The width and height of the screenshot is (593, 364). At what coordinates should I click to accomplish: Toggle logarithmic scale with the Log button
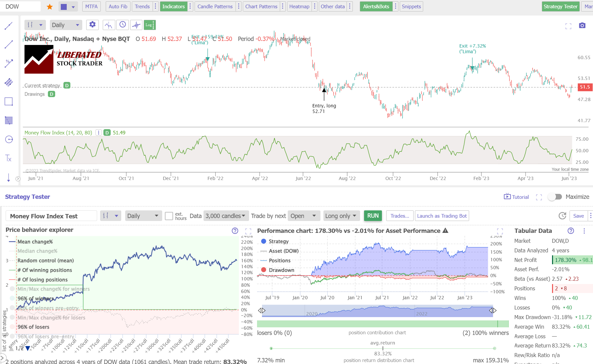(150, 24)
